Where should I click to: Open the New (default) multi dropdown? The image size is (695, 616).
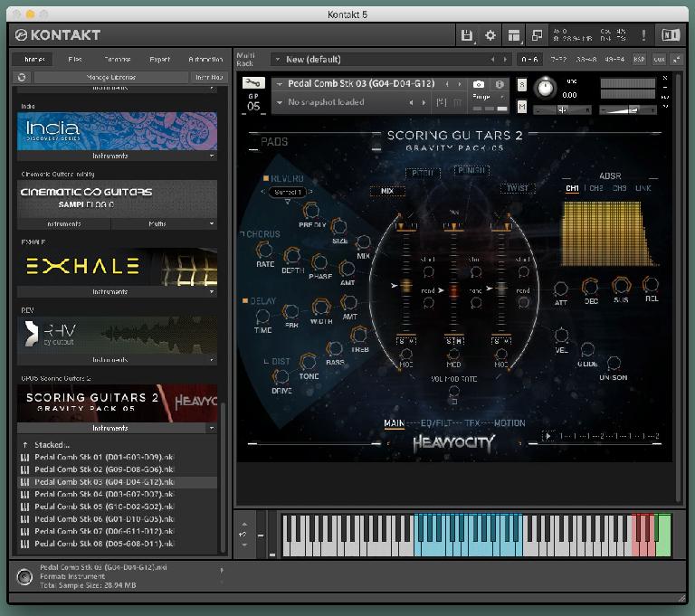pos(278,59)
